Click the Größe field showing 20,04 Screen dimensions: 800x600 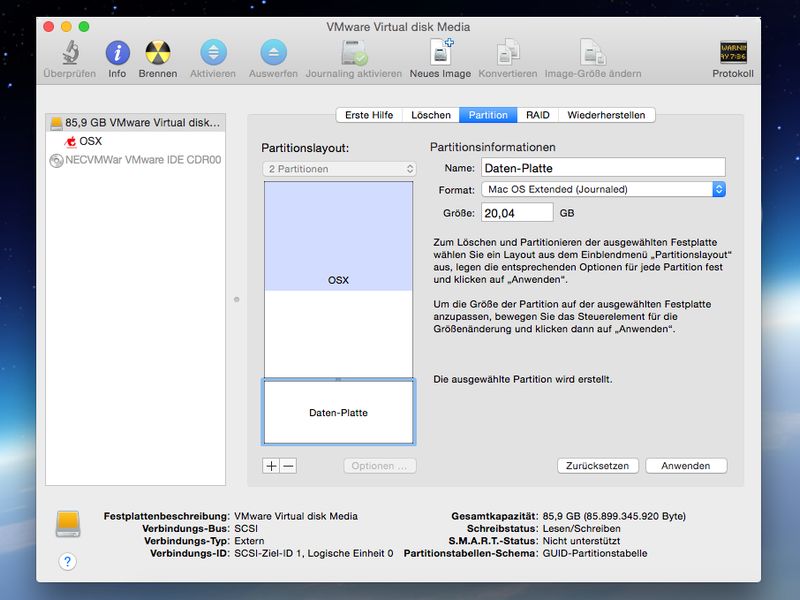[x=517, y=213]
